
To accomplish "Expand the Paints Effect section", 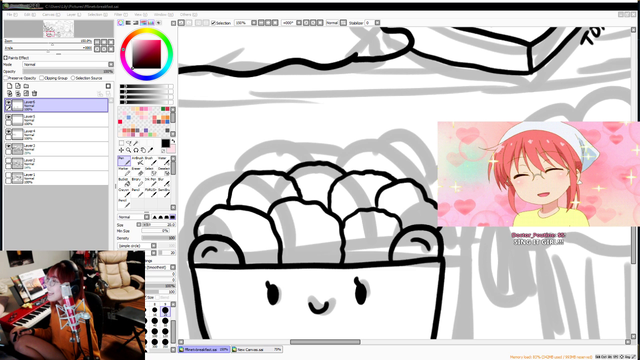I will click(6, 58).
